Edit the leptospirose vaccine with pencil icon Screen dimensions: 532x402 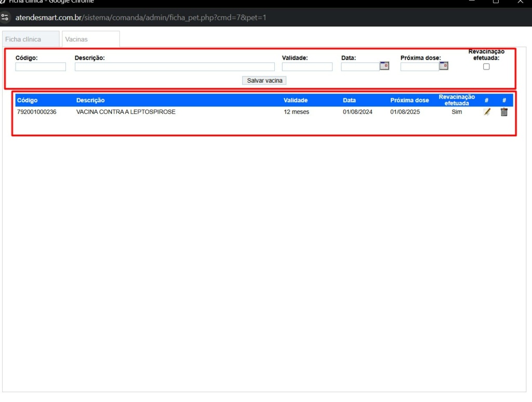click(487, 112)
